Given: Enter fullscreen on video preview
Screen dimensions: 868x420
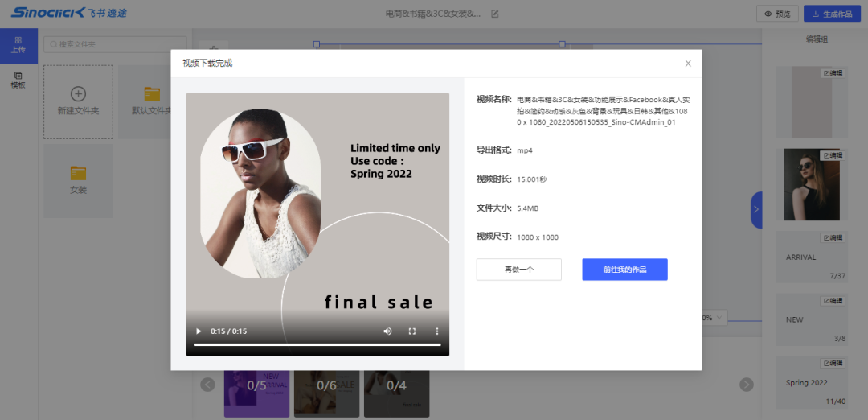Looking at the screenshot, I should point(411,331).
